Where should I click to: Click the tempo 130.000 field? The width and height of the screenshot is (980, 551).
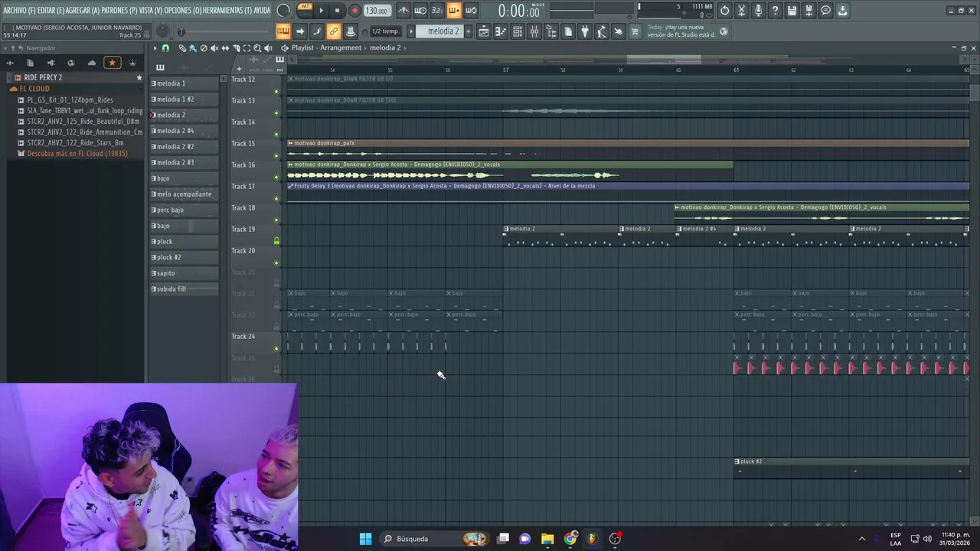(x=377, y=11)
